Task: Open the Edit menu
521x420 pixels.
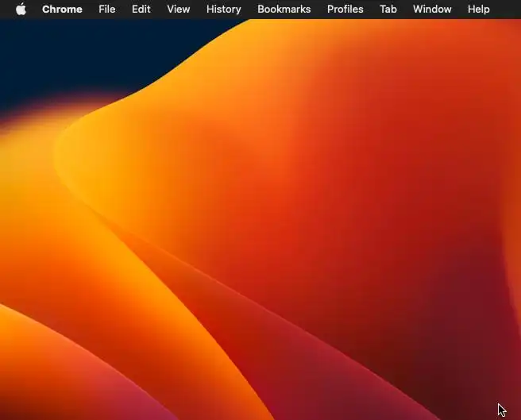Action: (141, 9)
